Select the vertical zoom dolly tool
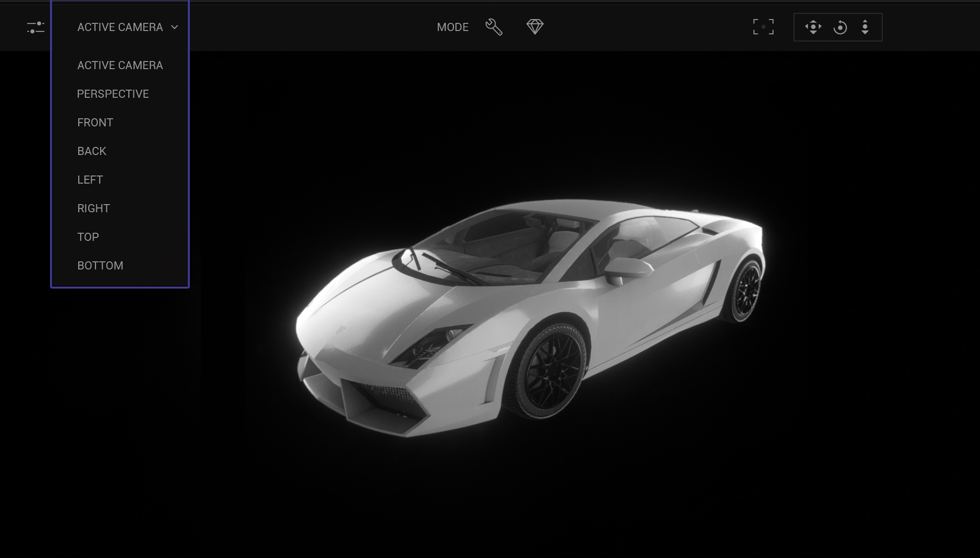The image size is (980, 558). click(865, 27)
